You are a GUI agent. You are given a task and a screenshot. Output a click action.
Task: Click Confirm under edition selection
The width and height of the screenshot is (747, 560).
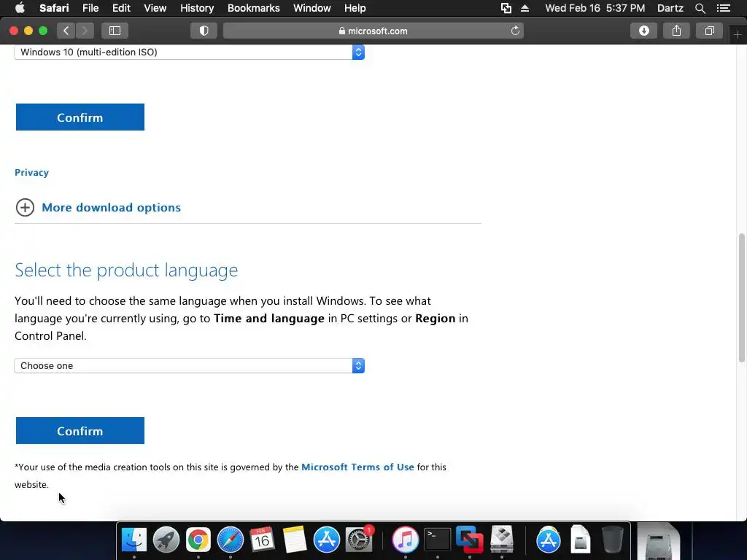80,117
